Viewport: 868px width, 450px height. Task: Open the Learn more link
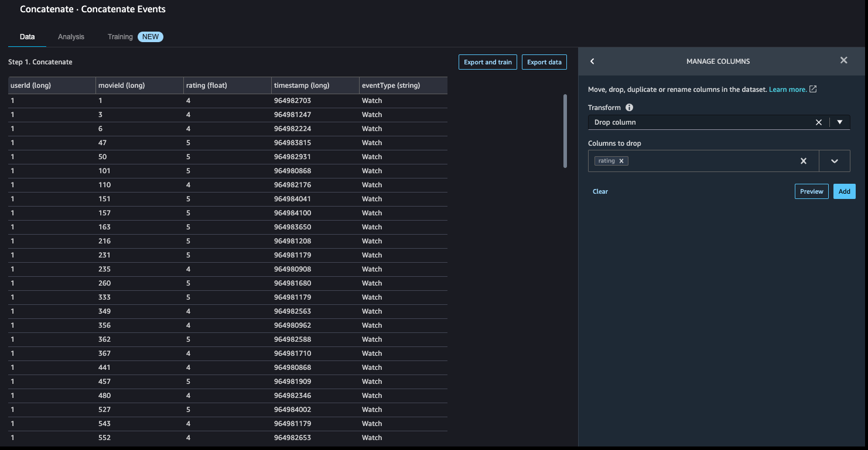click(x=788, y=90)
